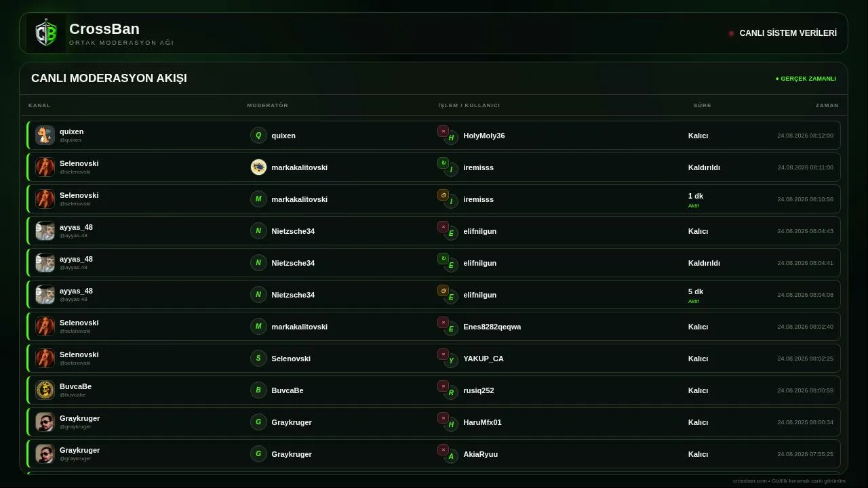
Task: Click the orange timeout icon on the 5 dk row
Action: 443,291
